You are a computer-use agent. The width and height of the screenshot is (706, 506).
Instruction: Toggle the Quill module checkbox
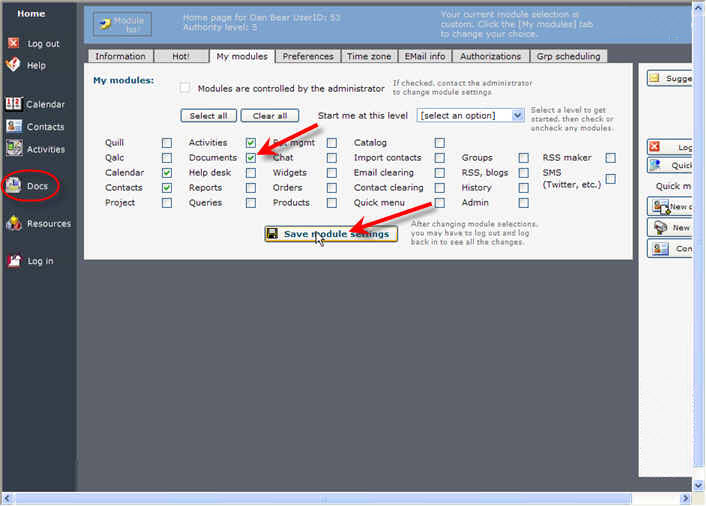[167, 143]
